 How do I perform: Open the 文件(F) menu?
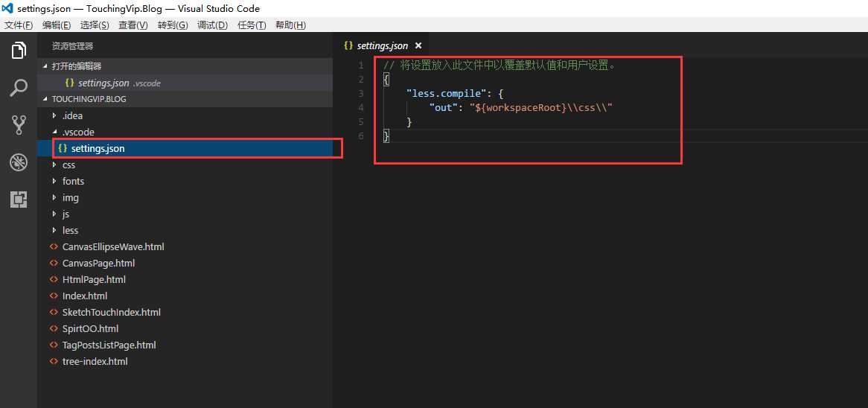(19, 25)
